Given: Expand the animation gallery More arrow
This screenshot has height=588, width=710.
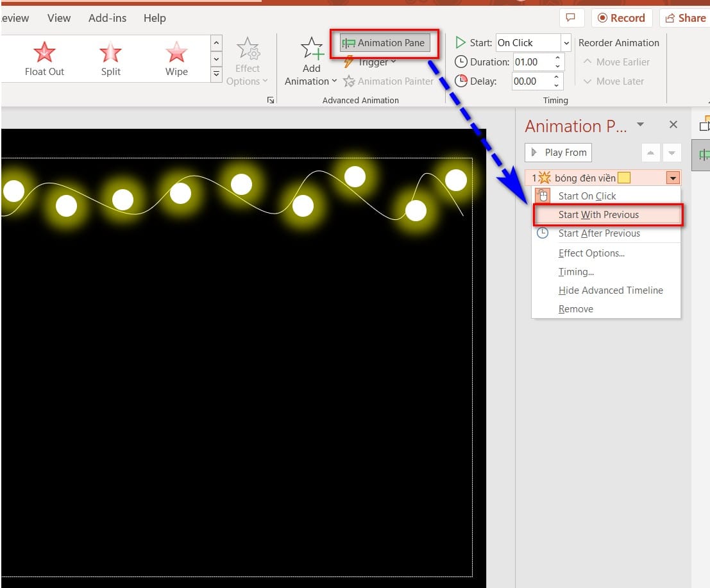Looking at the screenshot, I should click(x=216, y=74).
